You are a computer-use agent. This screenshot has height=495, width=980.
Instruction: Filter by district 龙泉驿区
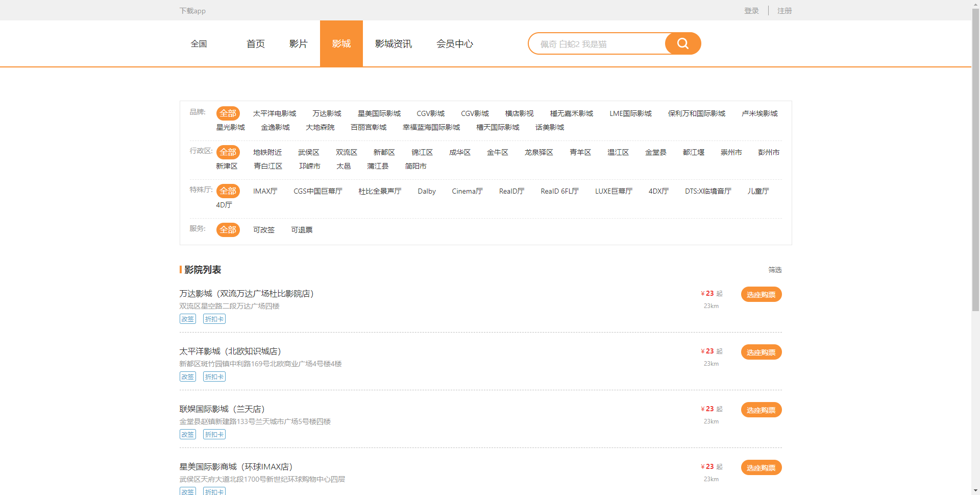coord(539,152)
